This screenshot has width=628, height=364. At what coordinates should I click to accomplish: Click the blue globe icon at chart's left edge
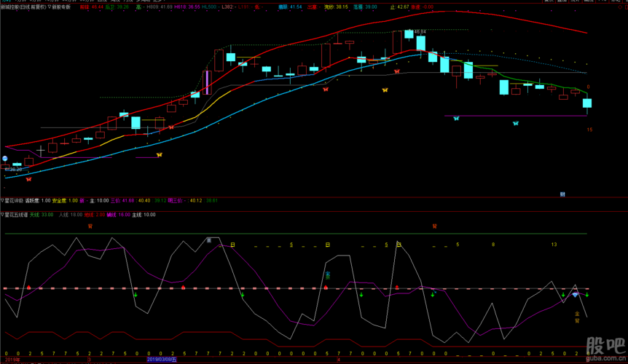[5, 159]
